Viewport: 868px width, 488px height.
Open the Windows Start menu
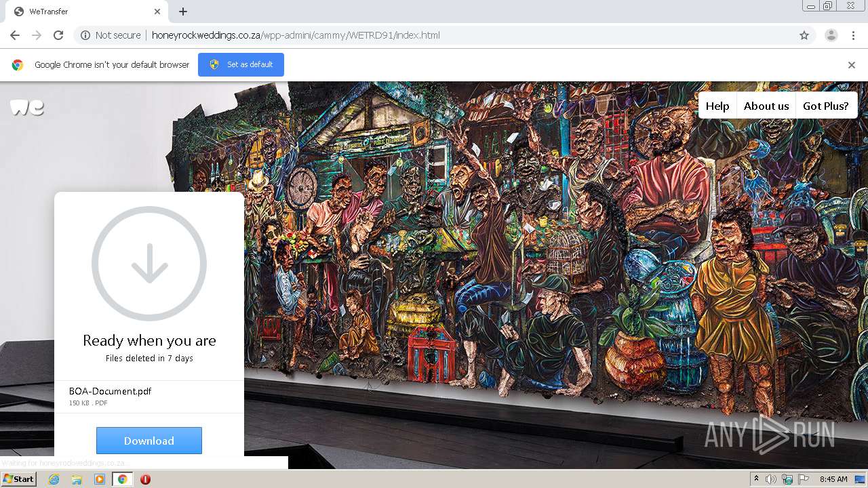pos(19,479)
